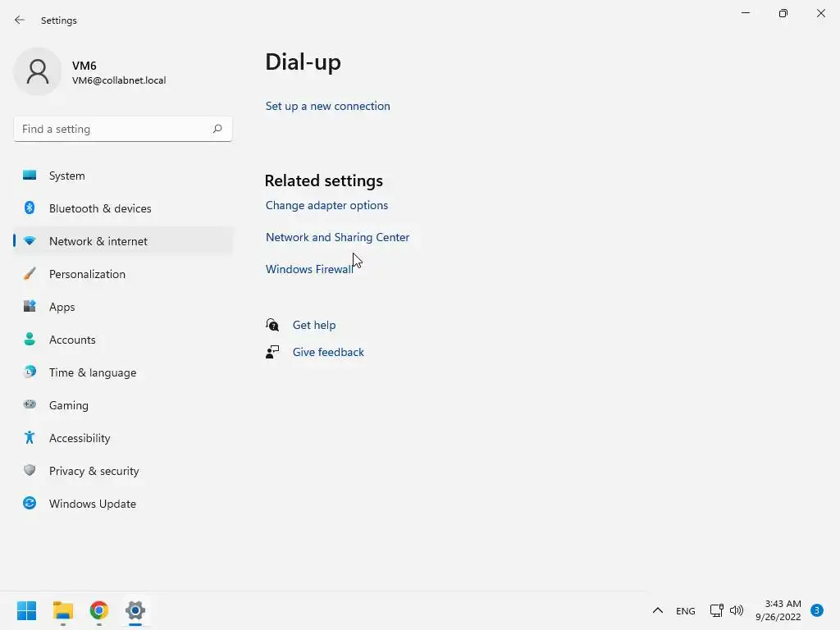The height and width of the screenshot is (630, 840).
Task: Close the Settings window
Action: click(x=820, y=13)
